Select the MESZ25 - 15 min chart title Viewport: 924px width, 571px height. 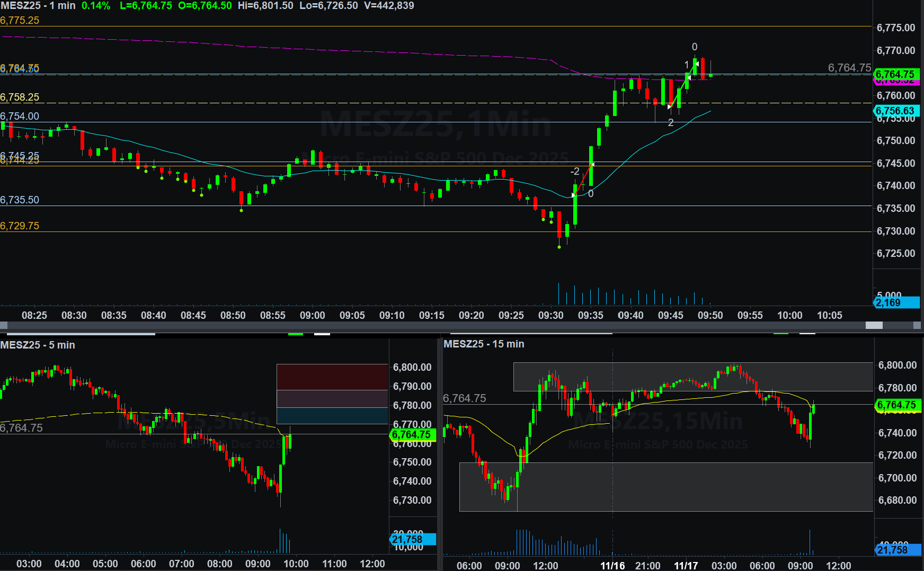[484, 344]
